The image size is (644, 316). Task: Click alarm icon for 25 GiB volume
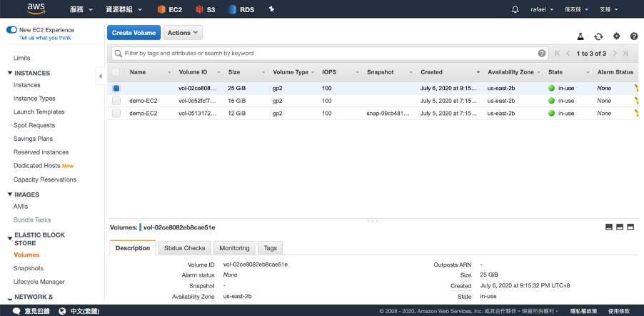[637, 88]
